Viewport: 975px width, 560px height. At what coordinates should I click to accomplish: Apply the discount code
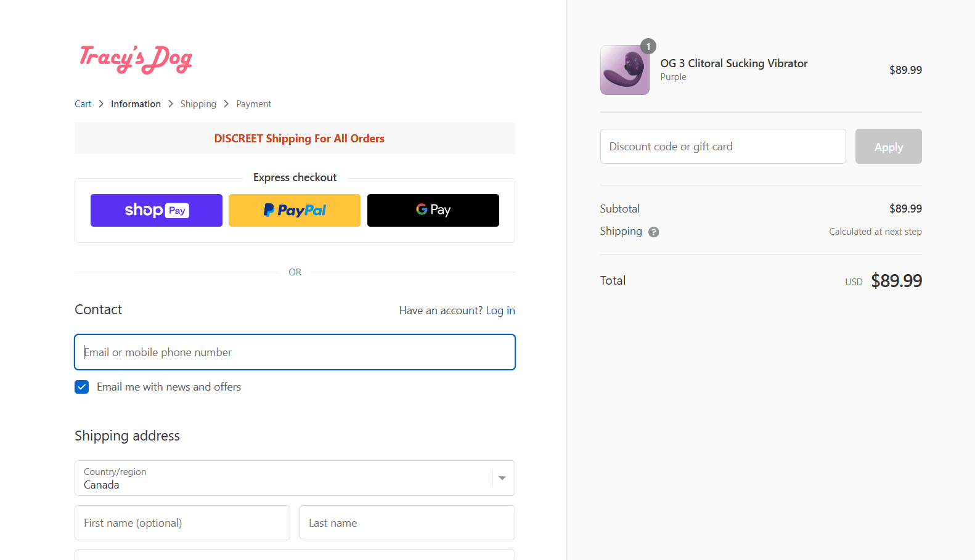[x=889, y=147]
